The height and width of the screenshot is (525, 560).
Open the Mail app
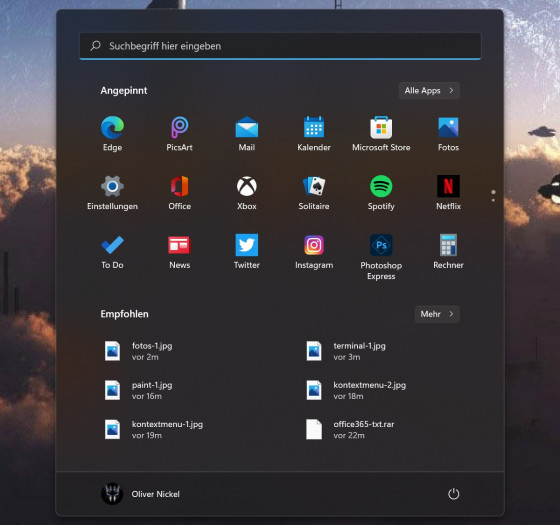[247, 134]
